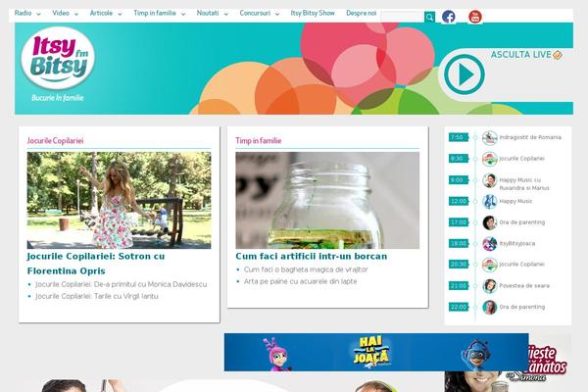
Task: Open the Itsy Bitsy Show page
Action: coord(313,13)
